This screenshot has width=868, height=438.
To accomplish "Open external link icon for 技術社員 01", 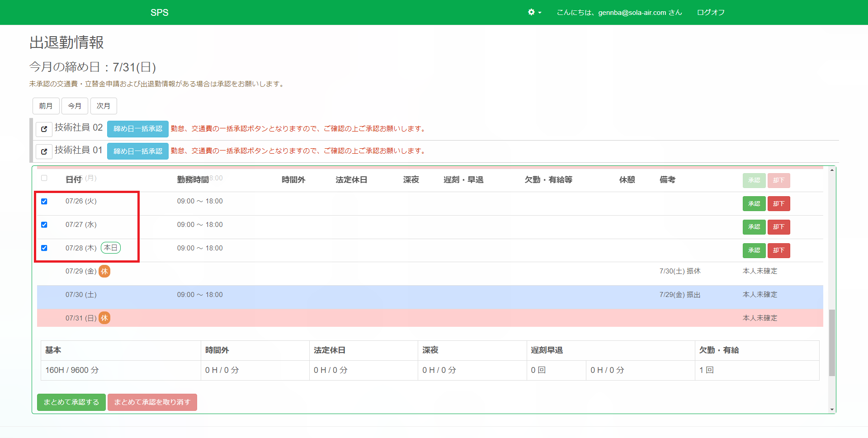I will 44,151.
